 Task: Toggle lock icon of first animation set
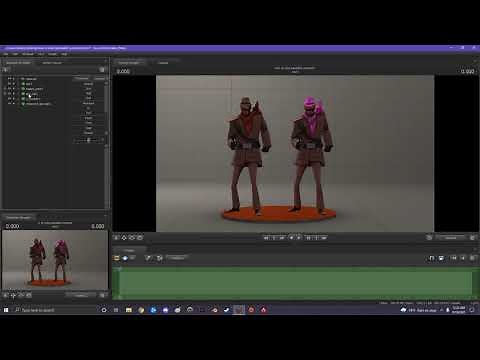coord(14,79)
